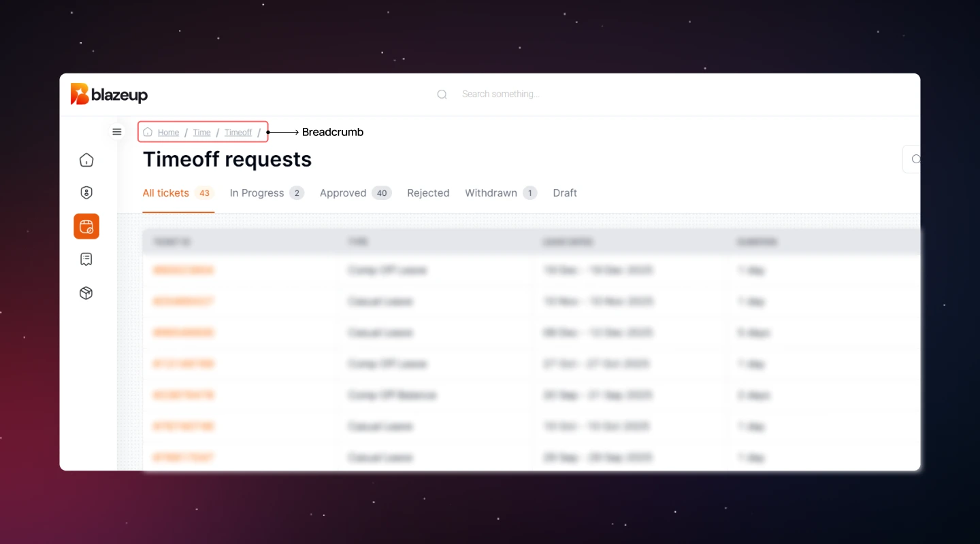Select the package/box icon in the sidebar
Screen dimensions: 980x544
coord(86,292)
